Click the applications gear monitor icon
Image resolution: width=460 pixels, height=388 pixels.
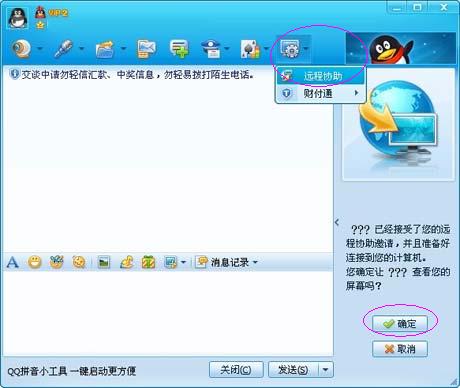pyautogui.click(x=290, y=49)
